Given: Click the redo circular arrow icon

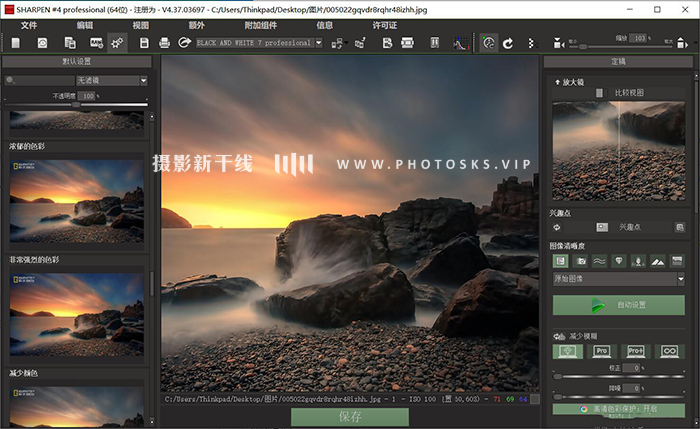Looking at the screenshot, I should point(508,43).
